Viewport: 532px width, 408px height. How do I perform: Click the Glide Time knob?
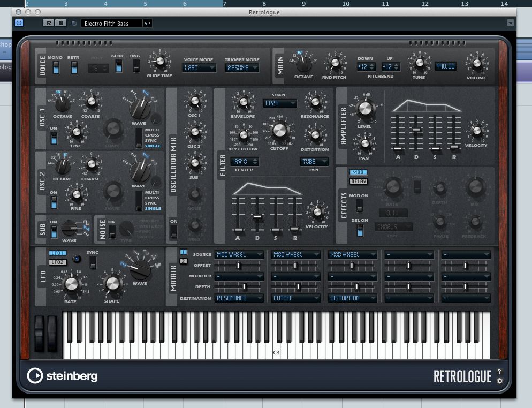(160, 62)
